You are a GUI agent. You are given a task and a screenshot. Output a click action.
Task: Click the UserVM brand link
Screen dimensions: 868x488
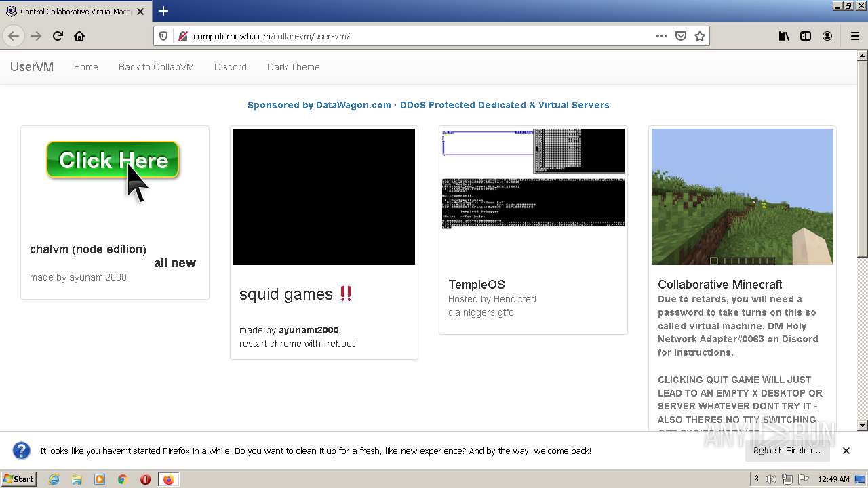pyautogui.click(x=32, y=67)
